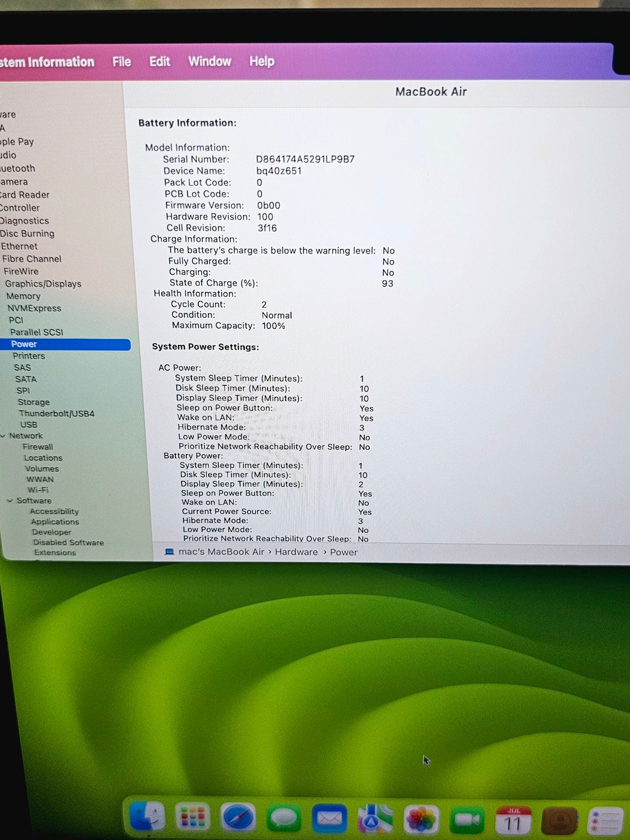This screenshot has width=630, height=840.
Task: Select Locations under Network
Action: [43, 458]
